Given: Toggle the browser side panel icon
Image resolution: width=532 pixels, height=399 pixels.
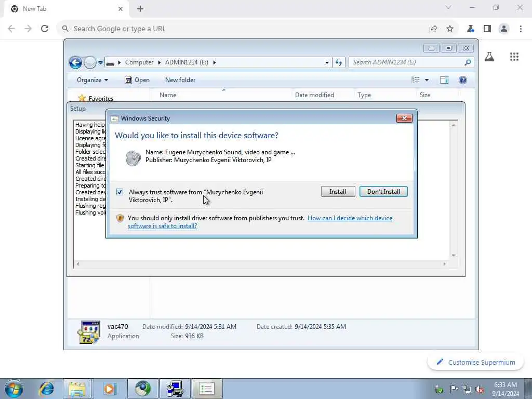Looking at the screenshot, I should pyautogui.click(x=487, y=29).
